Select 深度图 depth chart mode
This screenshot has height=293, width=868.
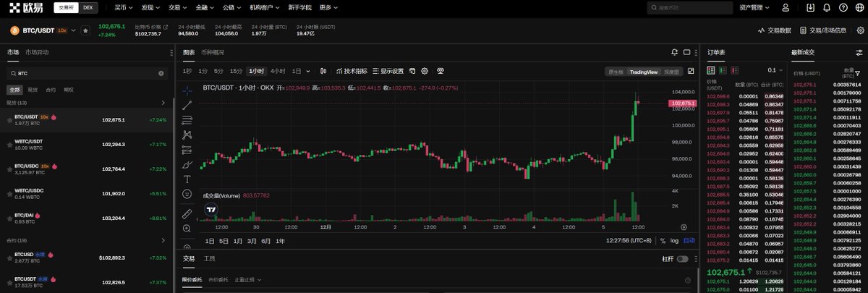point(671,72)
